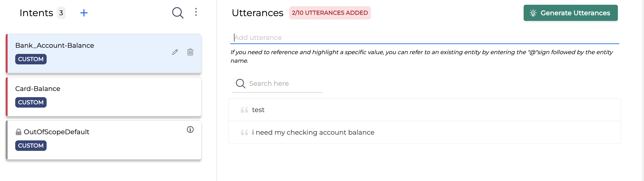Click the 2/10 Utterances Added badge
644x181 pixels.
click(x=330, y=13)
